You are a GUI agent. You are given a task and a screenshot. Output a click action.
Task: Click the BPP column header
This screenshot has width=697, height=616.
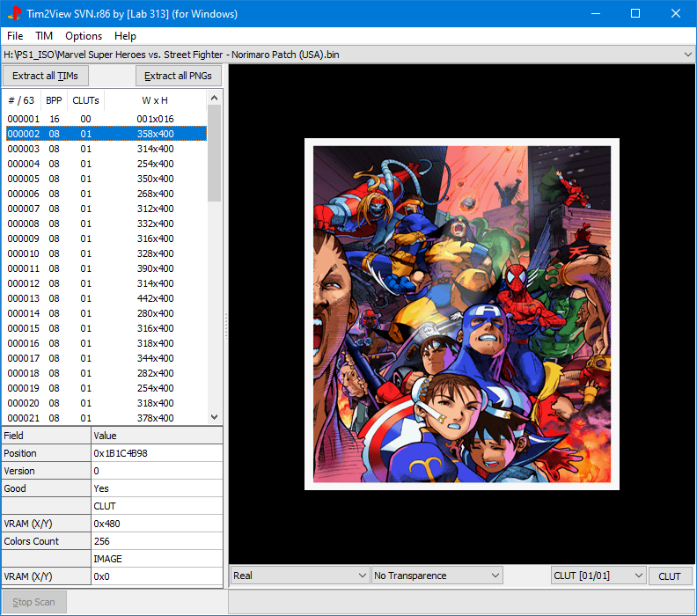point(54,100)
